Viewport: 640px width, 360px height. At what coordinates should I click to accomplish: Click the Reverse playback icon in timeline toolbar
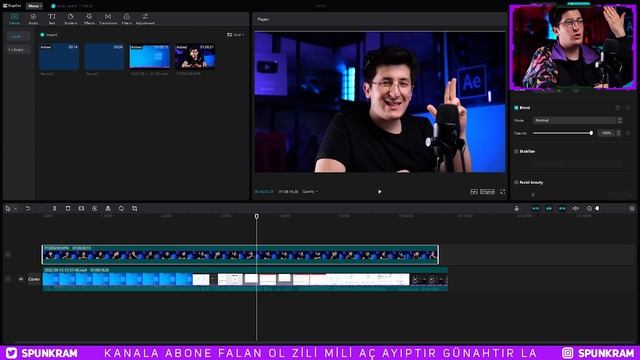coord(95,209)
